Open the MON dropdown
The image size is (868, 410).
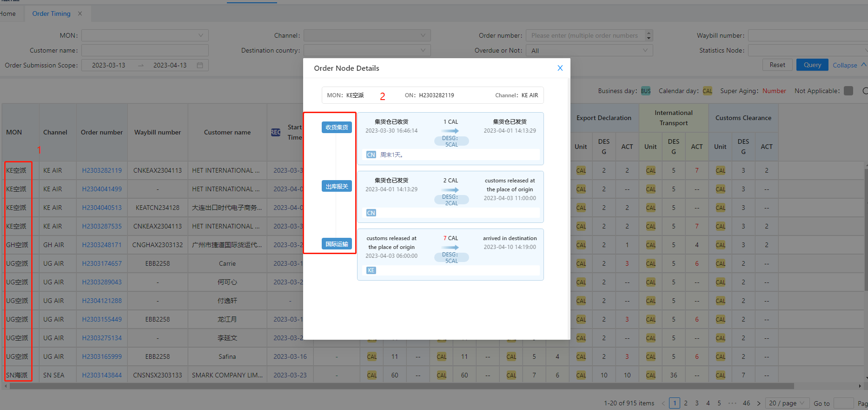pyautogui.click(x=145, y=35)
